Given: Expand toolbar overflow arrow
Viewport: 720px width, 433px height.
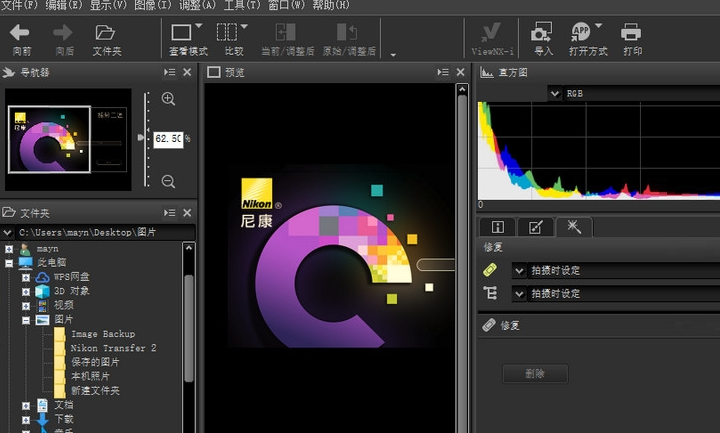Looking at the screenshot, I should click(x=393, y=55).
